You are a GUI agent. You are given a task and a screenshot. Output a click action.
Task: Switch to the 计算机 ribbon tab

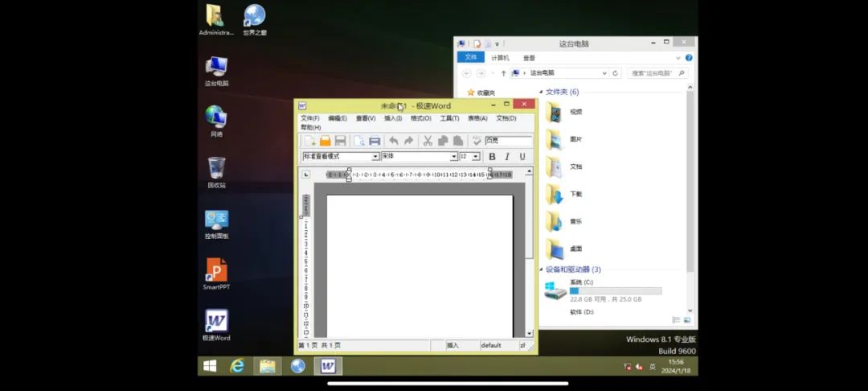pos(499,58)
